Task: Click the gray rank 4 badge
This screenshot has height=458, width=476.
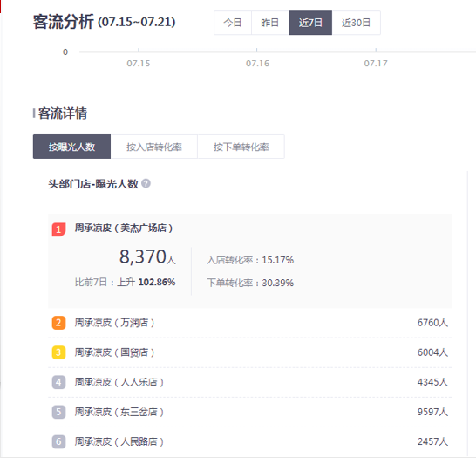Action: (x=58, y=382)
